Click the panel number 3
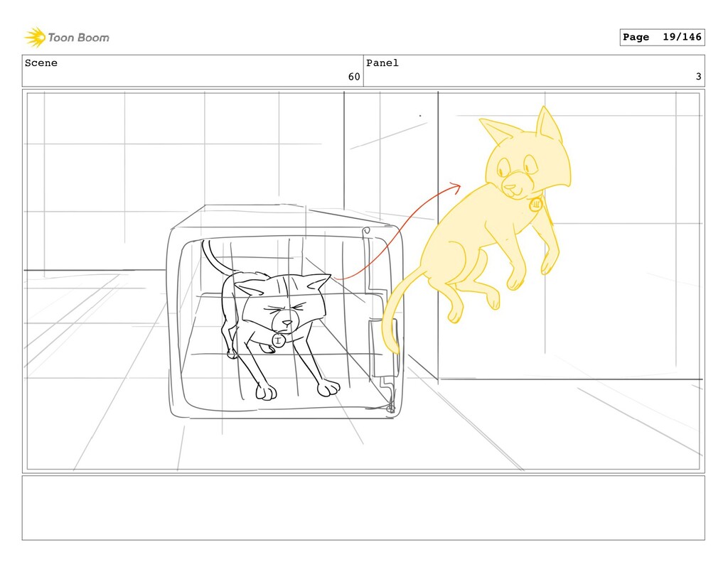The width and height of the screenshot is (728, 562). click(x=698, y=77)
